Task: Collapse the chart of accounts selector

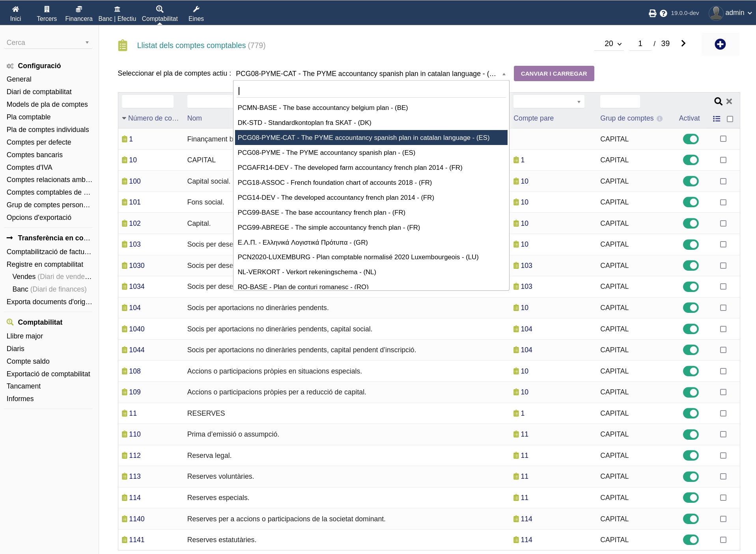Action: (x=504, y=74)
